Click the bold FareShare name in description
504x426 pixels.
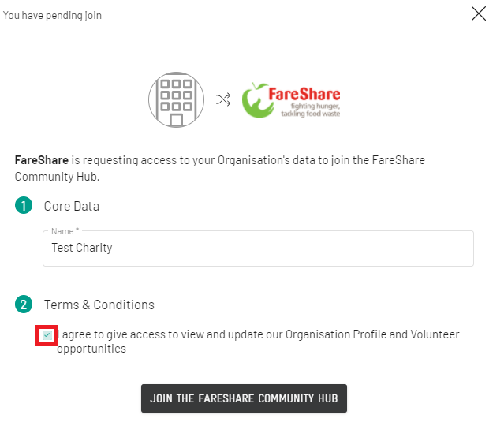point(42,160)
